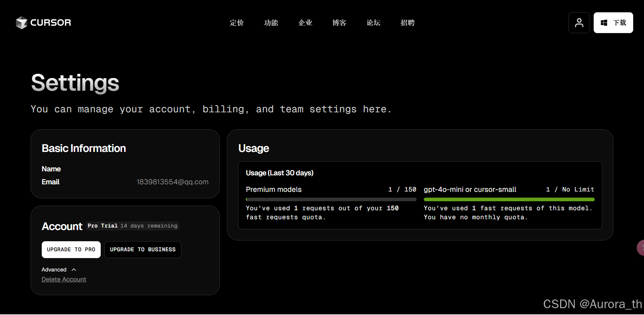Viewport: 644px width, 315px height.
Task: Open the 企业 enterprise menu item
Action: point(305,23)
